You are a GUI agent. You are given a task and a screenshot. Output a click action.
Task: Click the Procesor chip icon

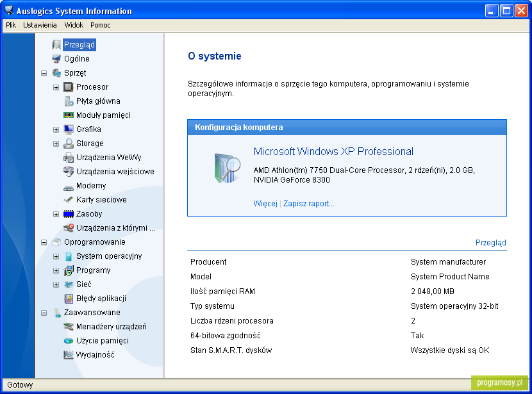point(69,87)
